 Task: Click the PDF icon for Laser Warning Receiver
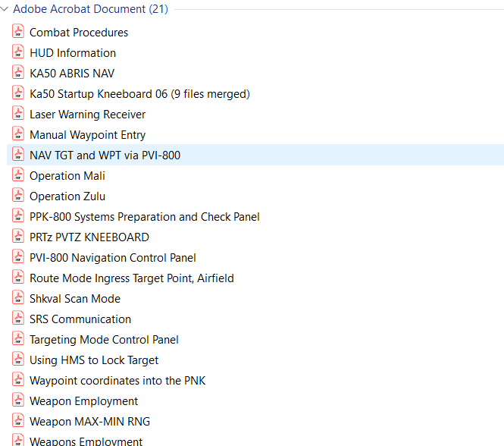[18, 114]
